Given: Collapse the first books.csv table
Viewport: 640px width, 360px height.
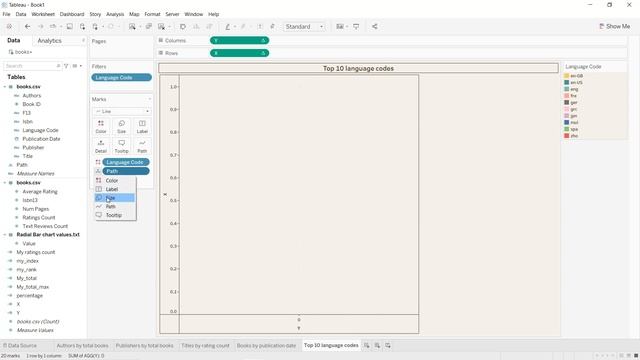Looking at the screenshot, I should (5, 87).
